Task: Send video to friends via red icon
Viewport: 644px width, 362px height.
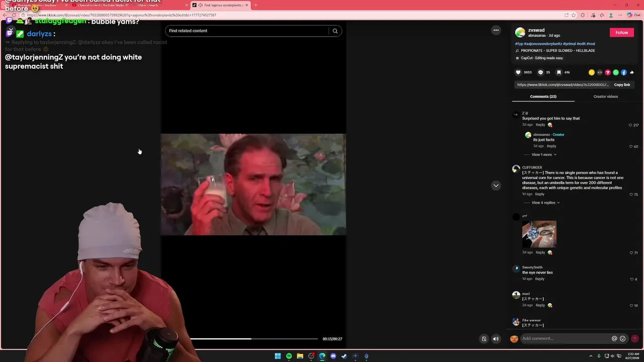Action: [608, 72]
